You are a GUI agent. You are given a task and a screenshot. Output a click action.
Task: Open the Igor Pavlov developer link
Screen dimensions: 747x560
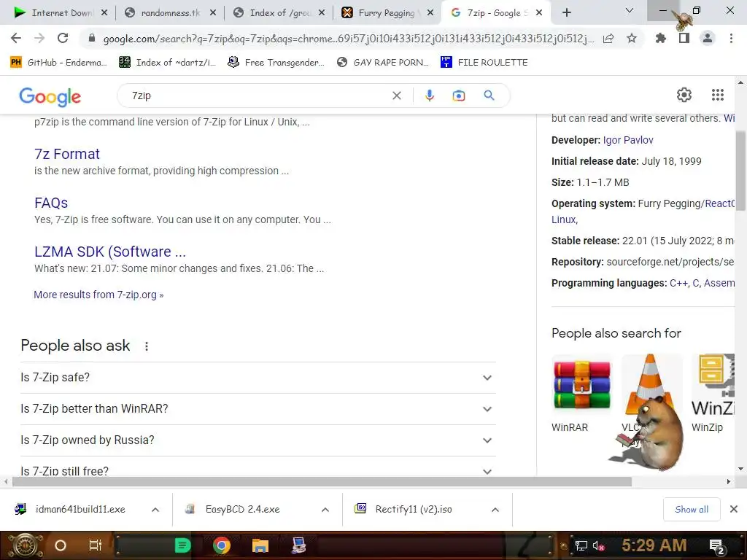[x=628, y=140]
